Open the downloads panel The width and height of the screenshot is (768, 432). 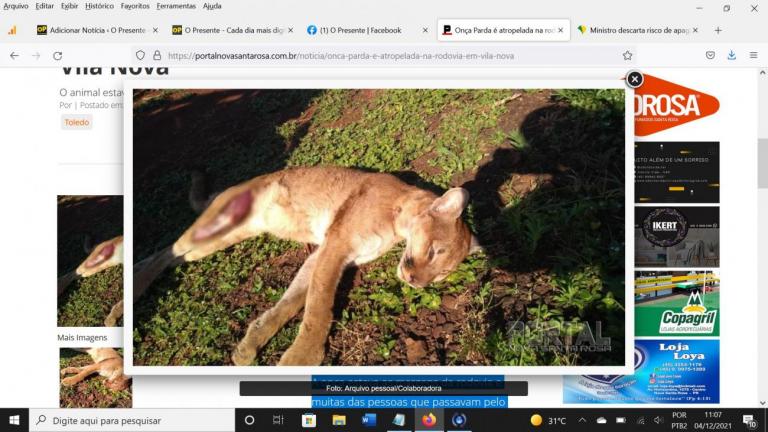pos(732,55)
